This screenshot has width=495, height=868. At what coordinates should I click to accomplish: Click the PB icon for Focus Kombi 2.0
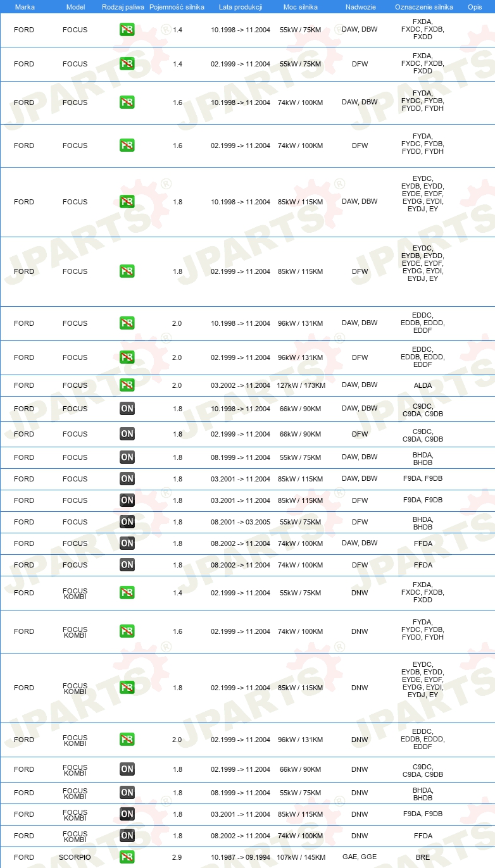(127, 740)
